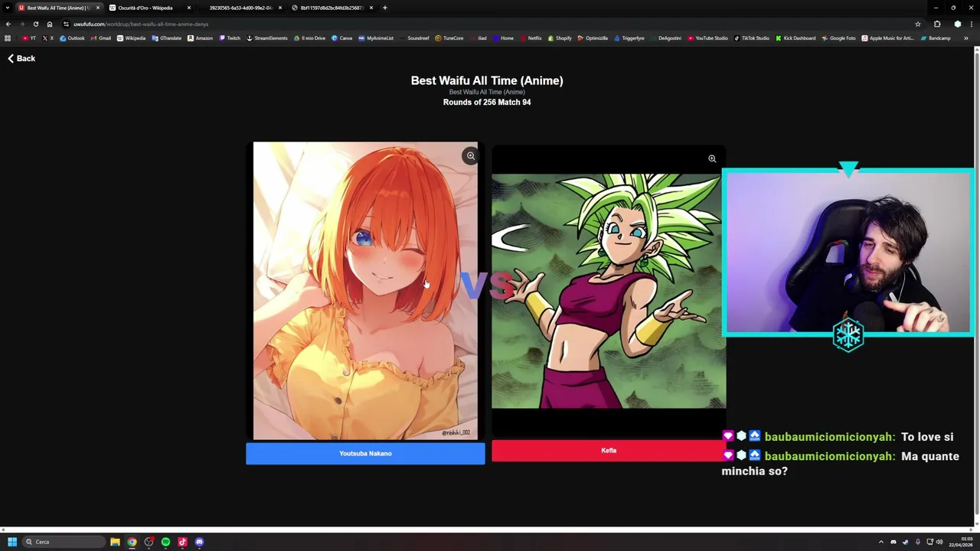Open File Explorer from the taskbar
Screen dimensions: 980x551
click(115, 542)
